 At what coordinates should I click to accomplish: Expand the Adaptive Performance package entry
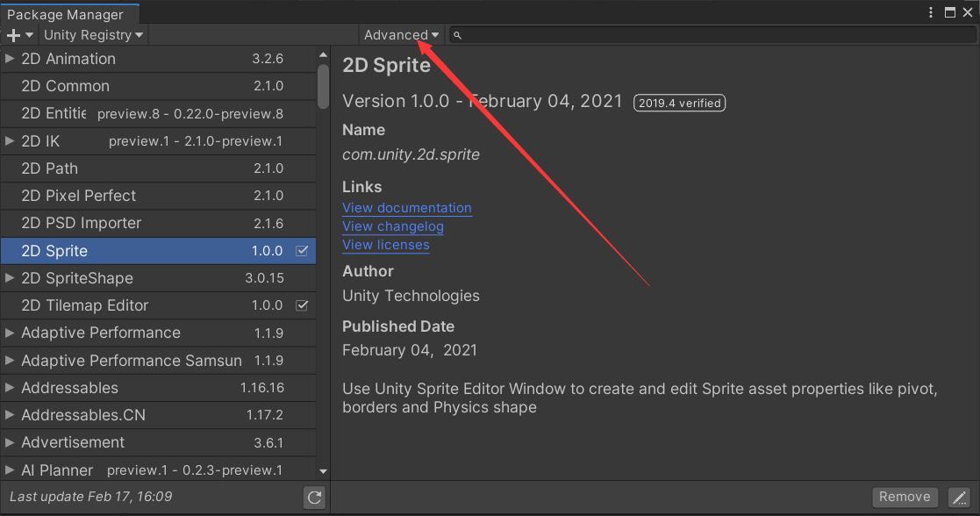[9, 333]
